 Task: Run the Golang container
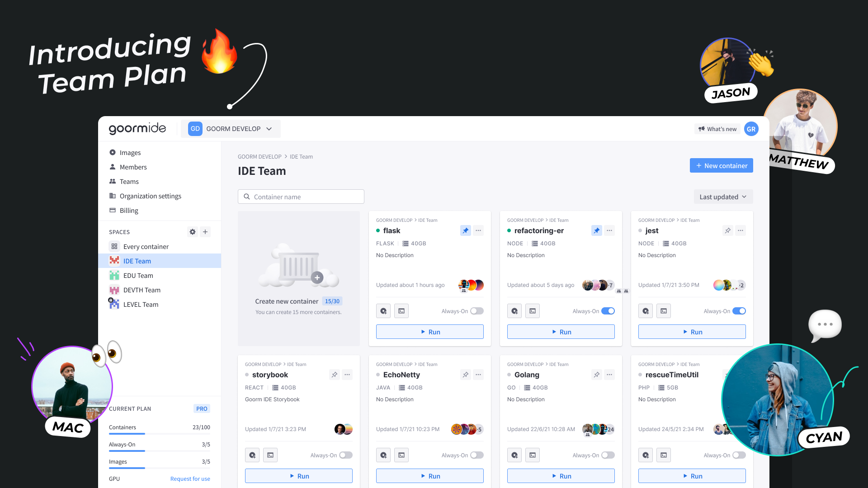point(561,476)
